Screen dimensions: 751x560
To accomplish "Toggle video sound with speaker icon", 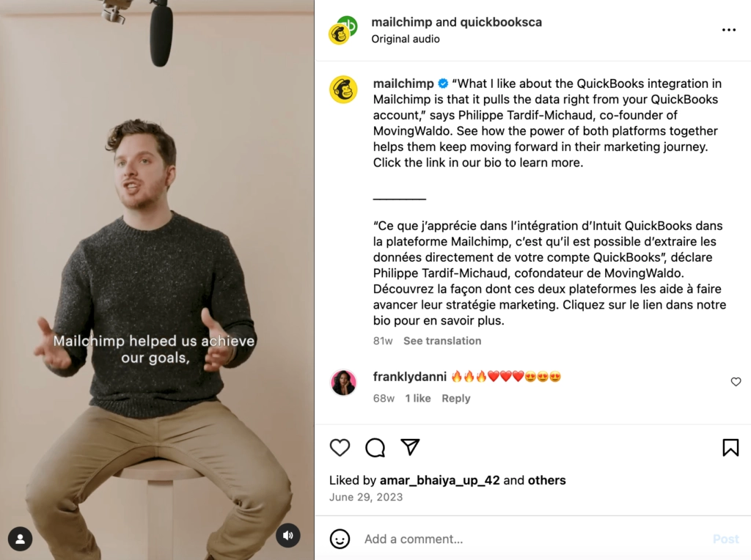I will (288, 536).
